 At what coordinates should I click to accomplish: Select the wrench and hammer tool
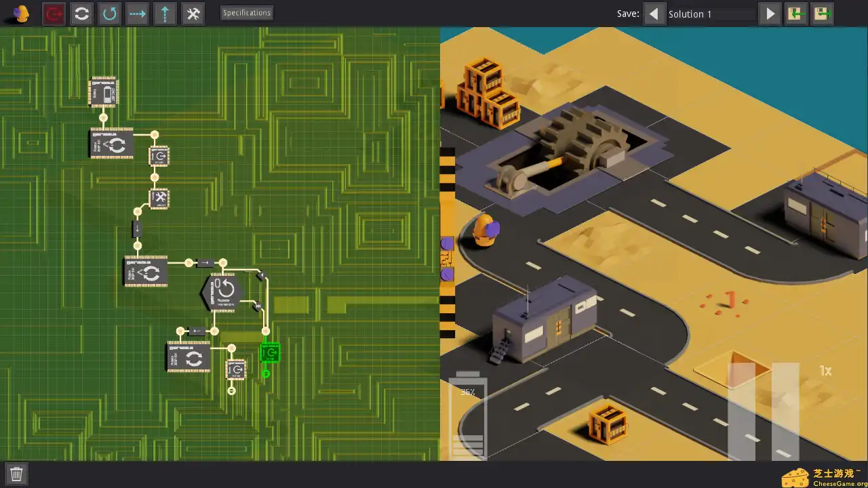[193, 14]
